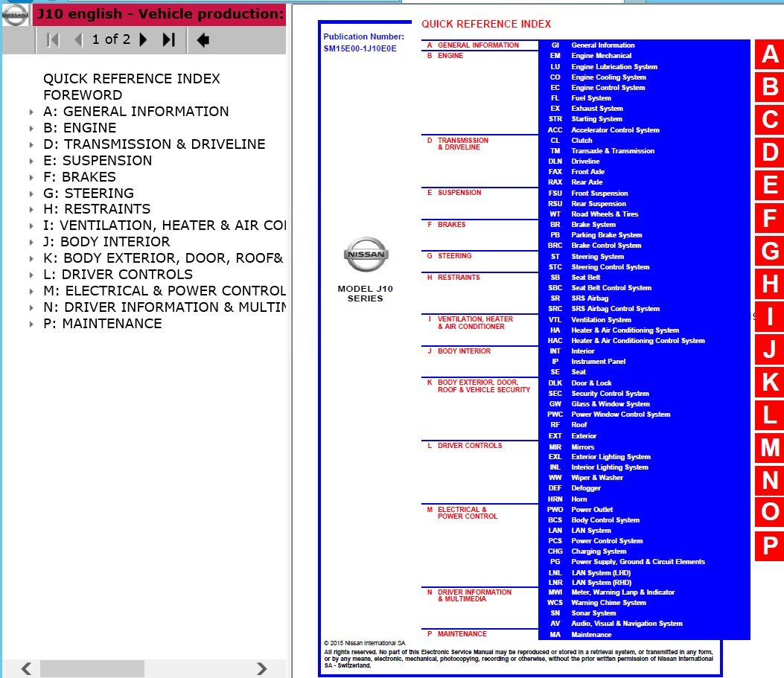
Task: Jump to last page arrow icon
Action: tap(169, 40)
